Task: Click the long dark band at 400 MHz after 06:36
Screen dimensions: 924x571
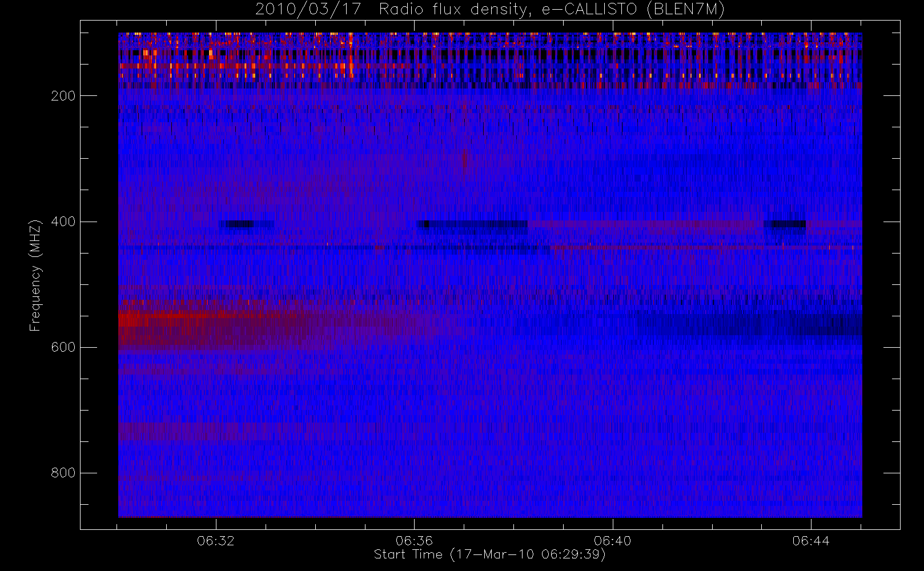Action: 472,224
